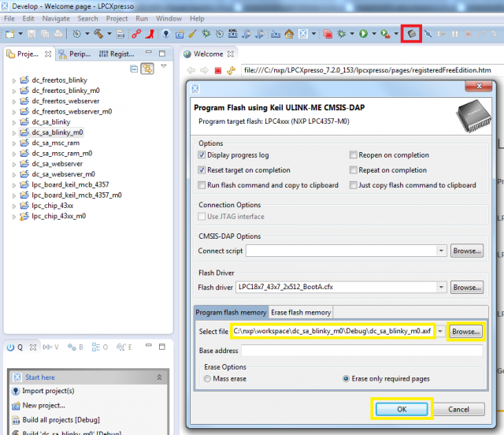This screenshot has height=435, width=504.
Task: Open the File menu
Action: 9,19
